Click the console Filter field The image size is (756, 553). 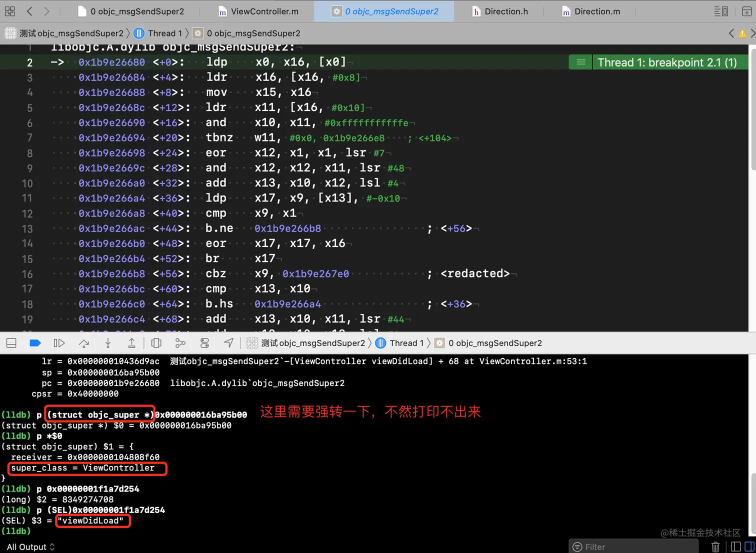(x=633, y=547)
